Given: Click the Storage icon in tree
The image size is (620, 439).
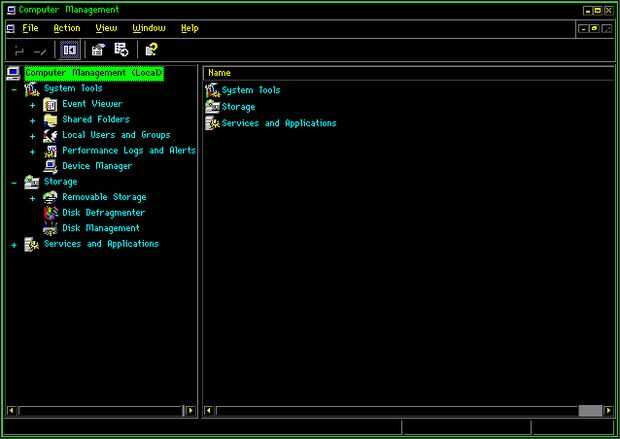Looking at the screenshot, I should (32, 182).
